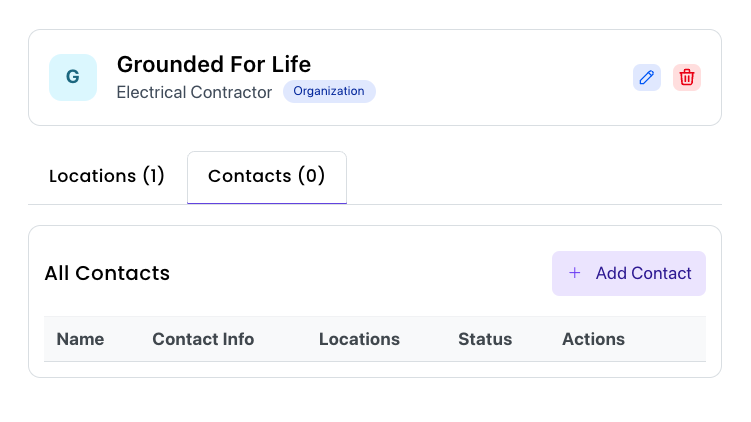This screenshot has height=422, width=751.
Task: Add a new contact to organization
Action: [629, 273]
